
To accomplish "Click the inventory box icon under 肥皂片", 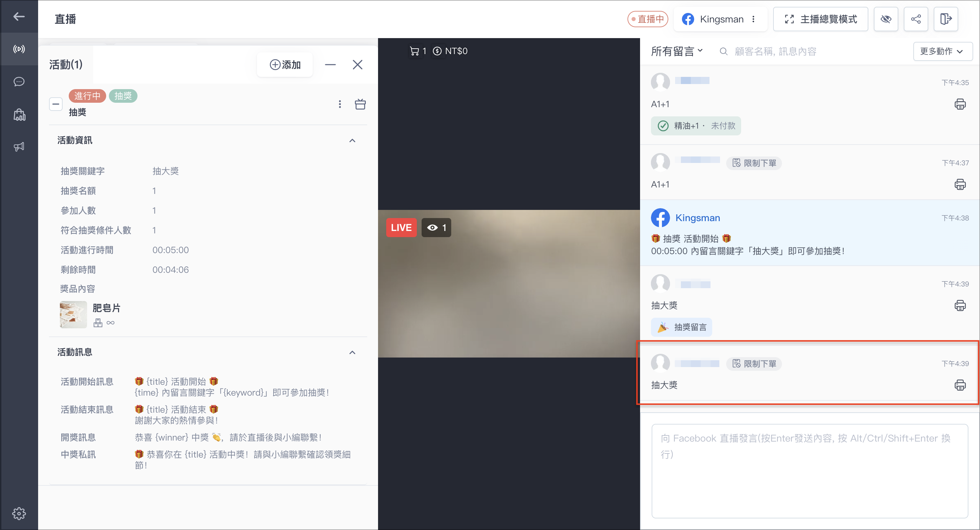I will point(98,323).
